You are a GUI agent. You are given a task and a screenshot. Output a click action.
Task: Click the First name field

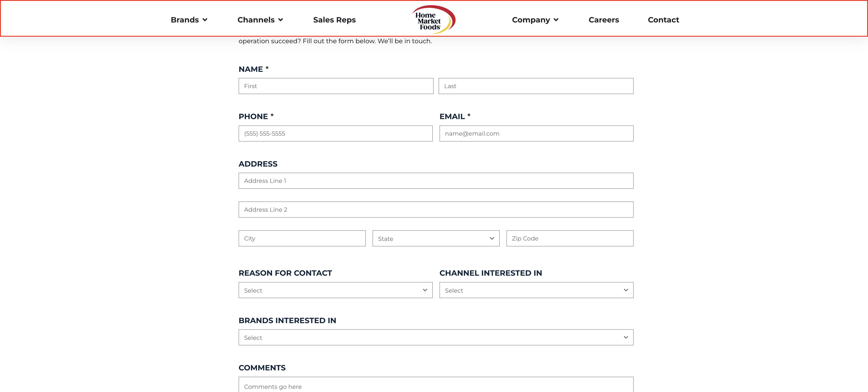[336, 86]
